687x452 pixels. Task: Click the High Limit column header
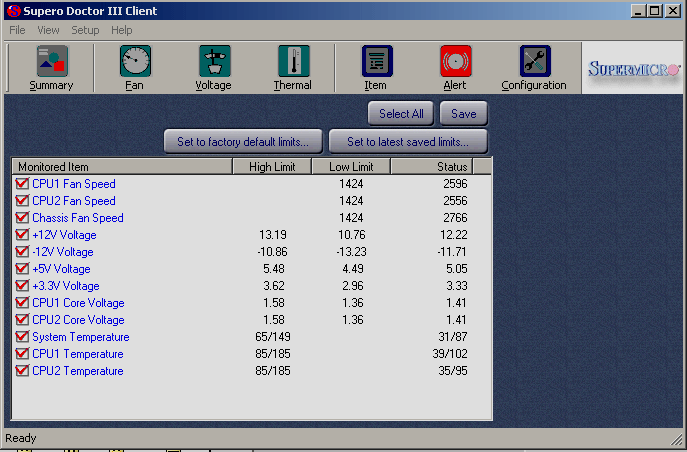(272, 166)
